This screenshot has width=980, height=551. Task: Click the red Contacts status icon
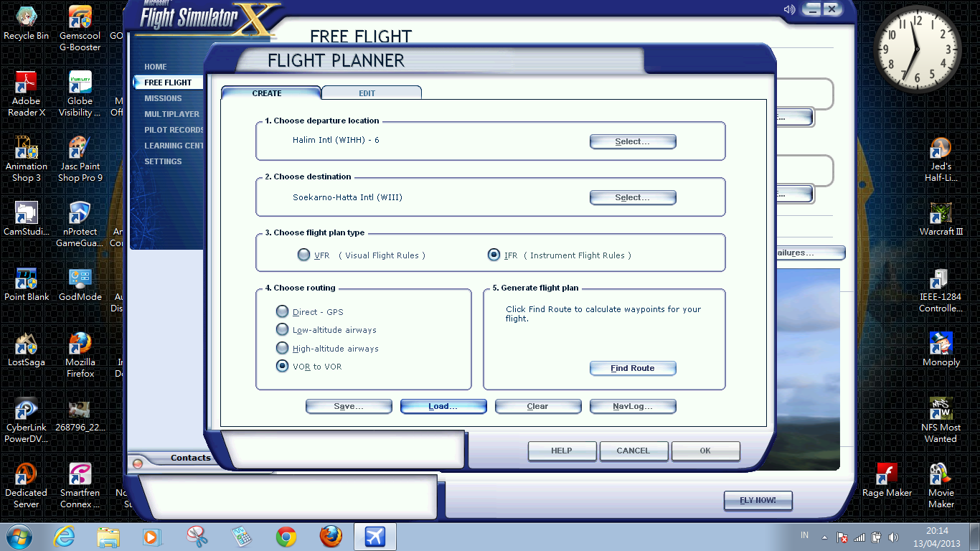138,463
